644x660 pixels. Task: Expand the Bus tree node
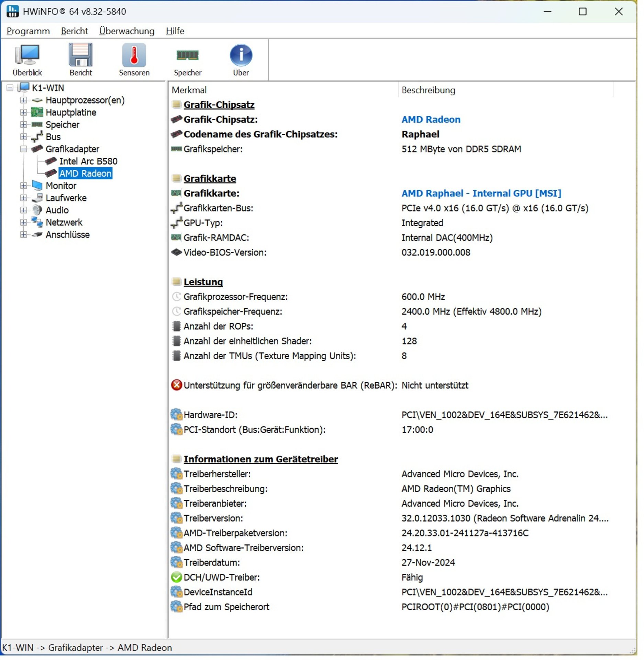24,137
